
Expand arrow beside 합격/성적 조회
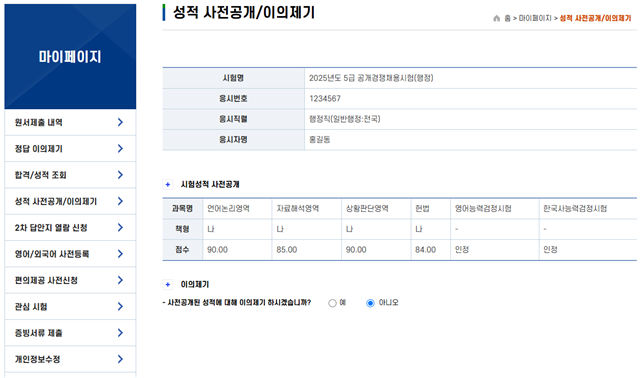[x=120, y=175]
